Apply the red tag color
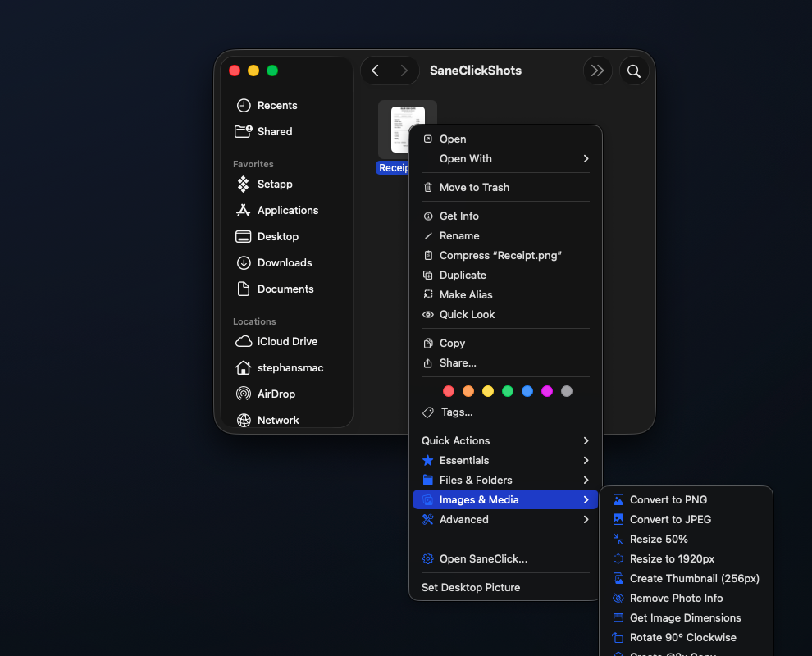The image size is (812, 656). point(449,391)
